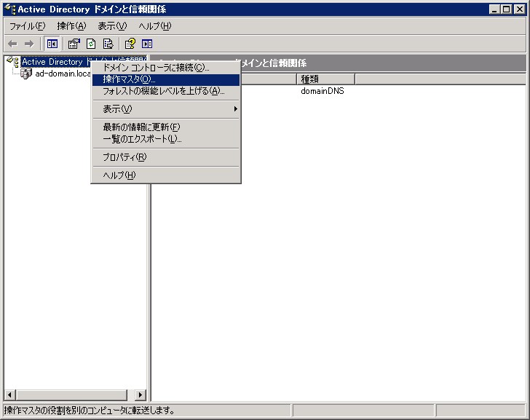Toggle the show/hide console tree icon
Screen dimensions: 530x420
[x=52, y=44]
